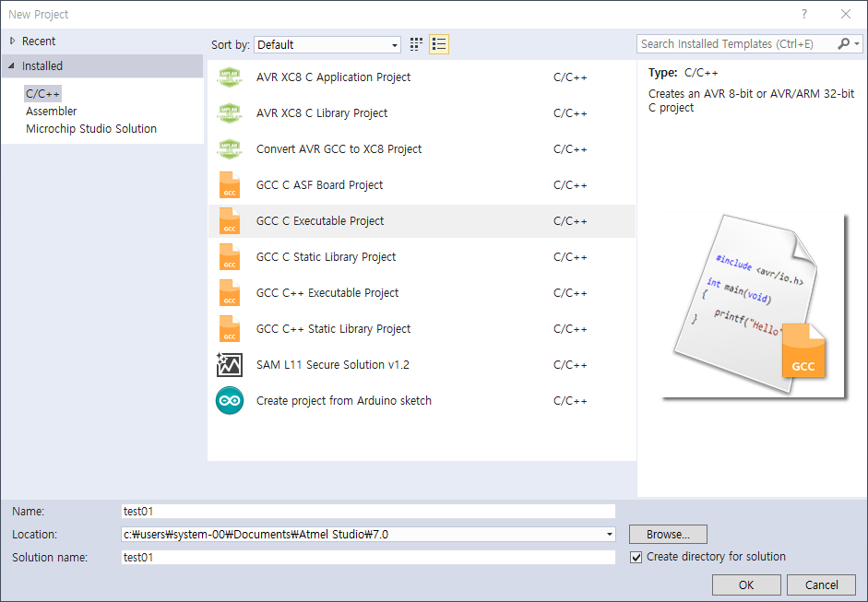Select the Microchip Studio Solution category
Image resolution: width=868 pixels, height=602 pixels.
click(91, 129)
